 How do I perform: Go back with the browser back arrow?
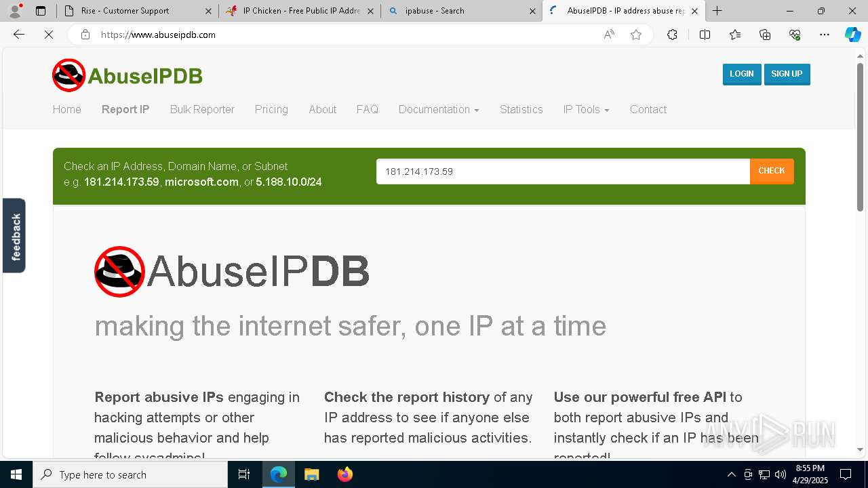point(19,35)
